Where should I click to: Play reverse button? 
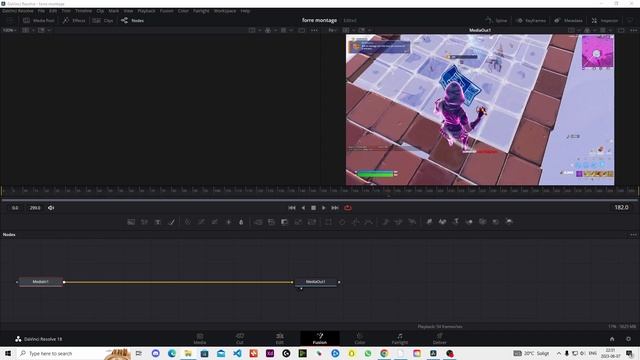(303, 208)
